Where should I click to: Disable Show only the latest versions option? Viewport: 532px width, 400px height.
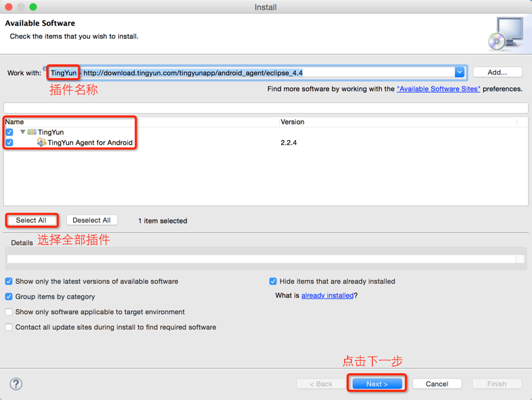[9, 282]
